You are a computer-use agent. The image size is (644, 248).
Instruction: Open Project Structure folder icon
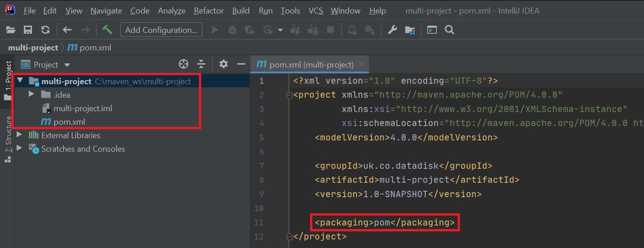[410, 30]
